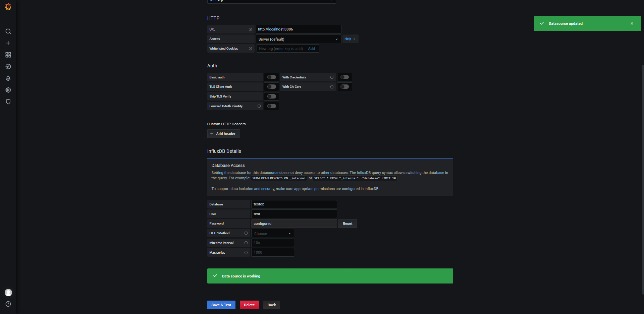Open the Configuration gear icon

8,90
